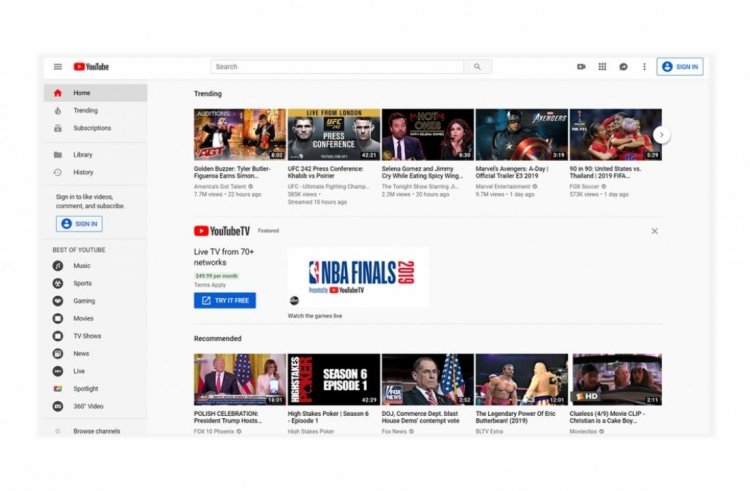Select Trending label in the sidebar
The width and height of the screenshot is (750, 491).
coord(86,110)
